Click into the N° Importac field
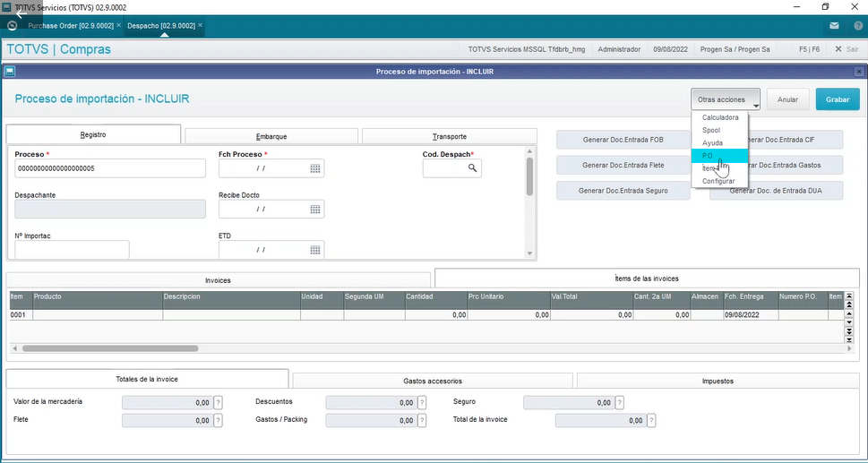The width and height of the screenshot is (868, 463). [x=72, y=250]
